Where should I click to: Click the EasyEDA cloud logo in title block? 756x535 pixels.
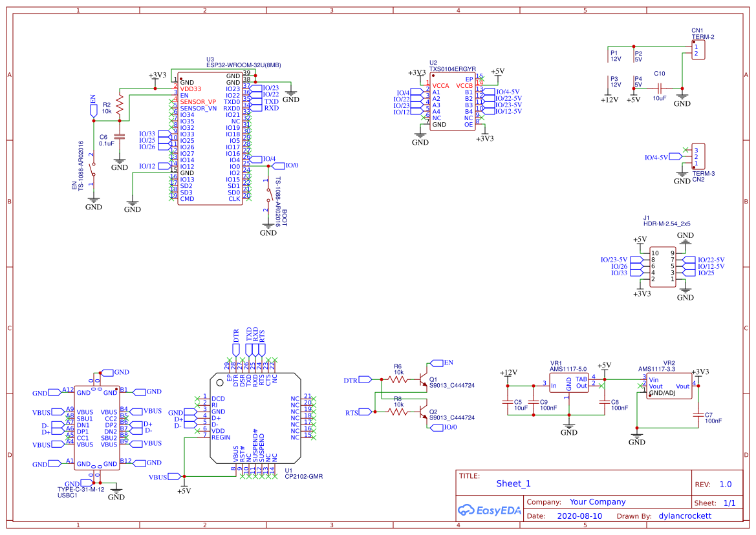[x=468, y=510]
